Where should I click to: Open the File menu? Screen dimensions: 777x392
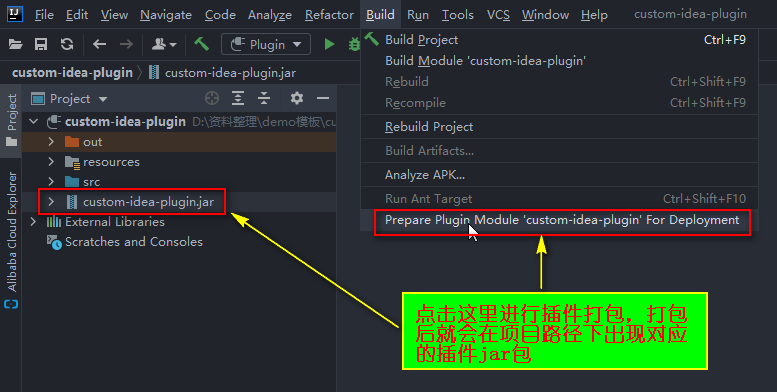[x=44, y=15]
